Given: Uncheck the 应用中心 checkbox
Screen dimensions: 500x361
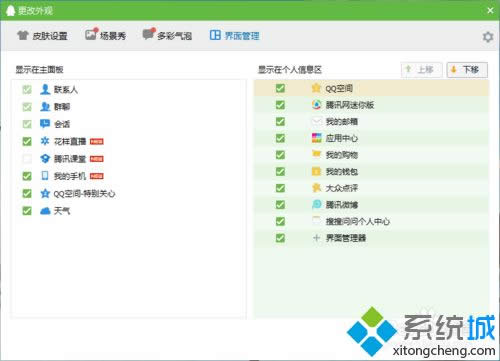Looking at the screenshot, I should pyautogui.click(x=280, y=138).
